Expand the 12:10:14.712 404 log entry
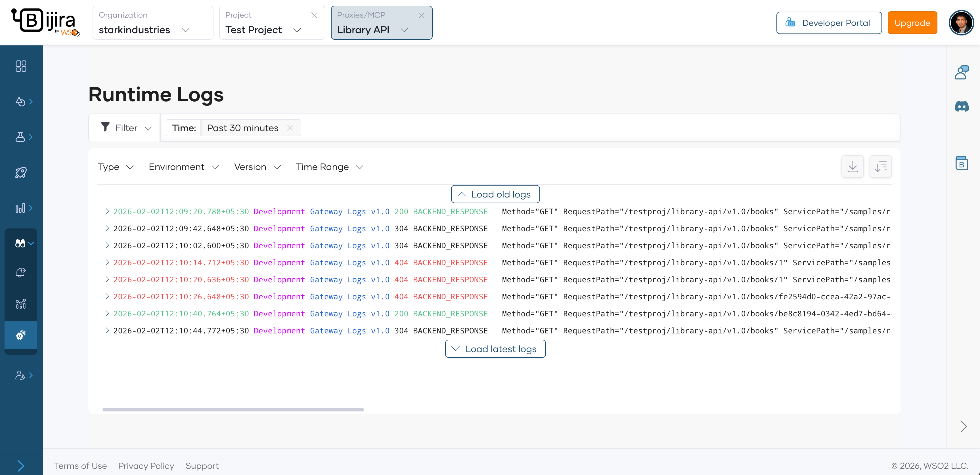 (x=107, y=262)
